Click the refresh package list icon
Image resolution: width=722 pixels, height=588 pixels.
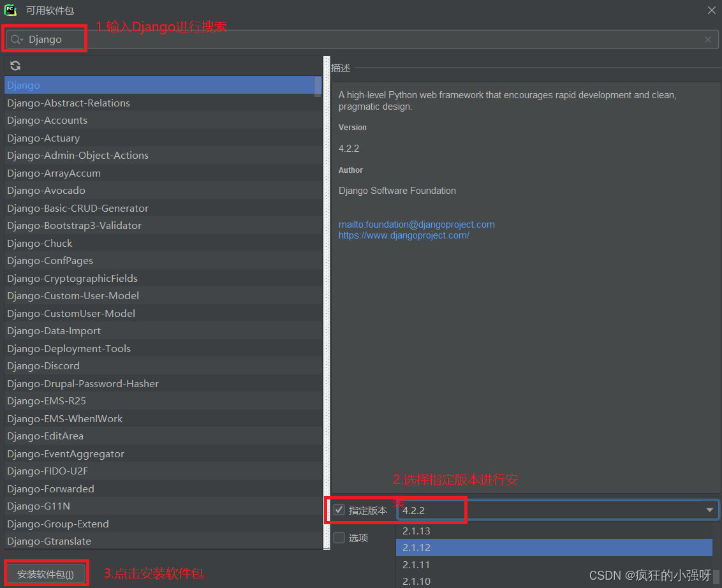click(15, 66)
